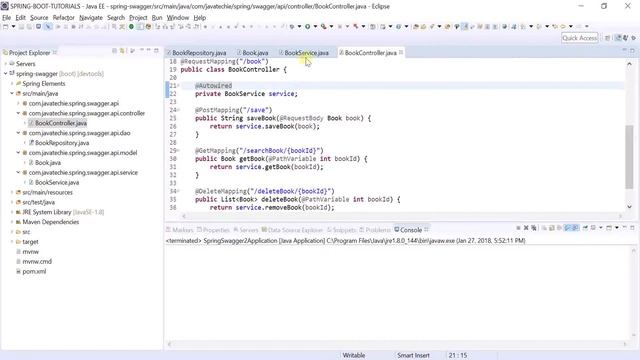Minimize the editor area
640x360 pixels.
click(x=624, y=50)
